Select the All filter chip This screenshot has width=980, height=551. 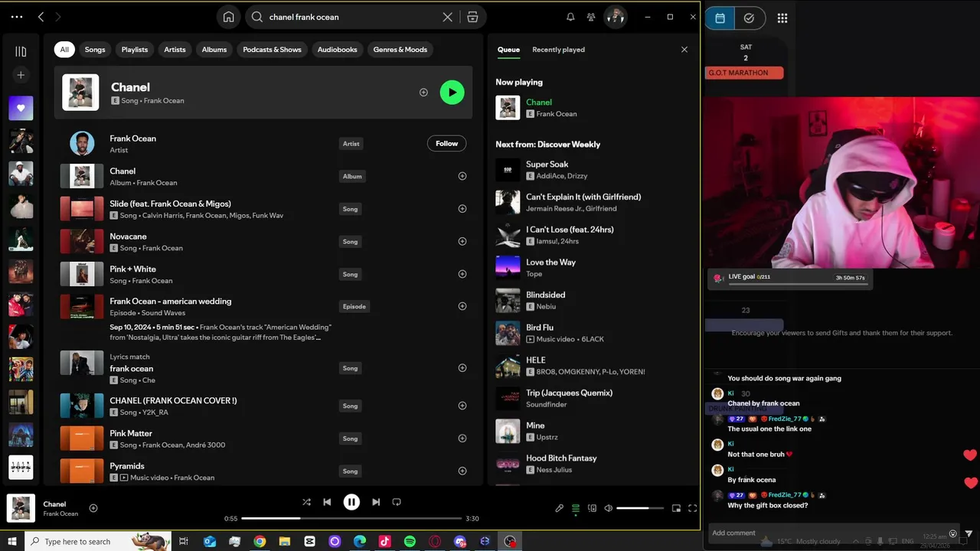pyautogui.click(x=64, y=50)
